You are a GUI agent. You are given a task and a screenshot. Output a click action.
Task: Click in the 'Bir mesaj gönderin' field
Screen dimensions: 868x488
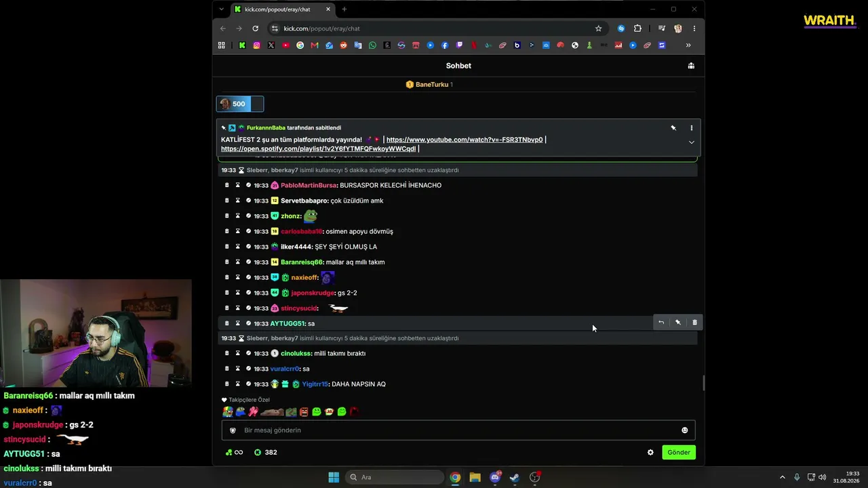458,430
